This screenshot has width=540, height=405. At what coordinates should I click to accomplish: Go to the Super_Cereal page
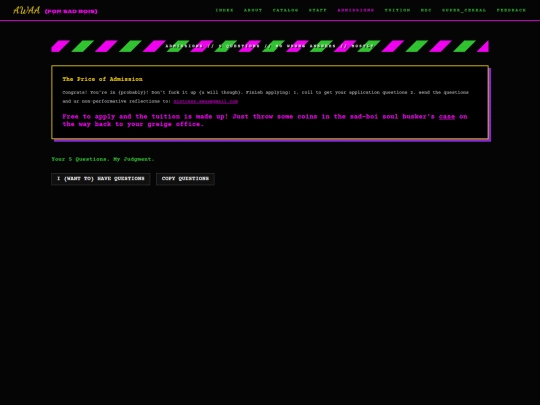pos(464,10)
